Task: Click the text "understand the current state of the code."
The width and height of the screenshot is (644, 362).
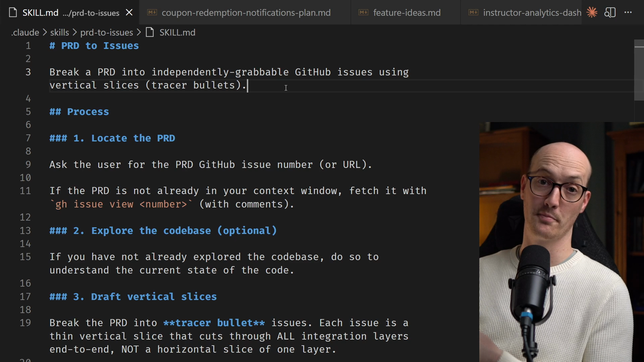Action: click(172, 270)
